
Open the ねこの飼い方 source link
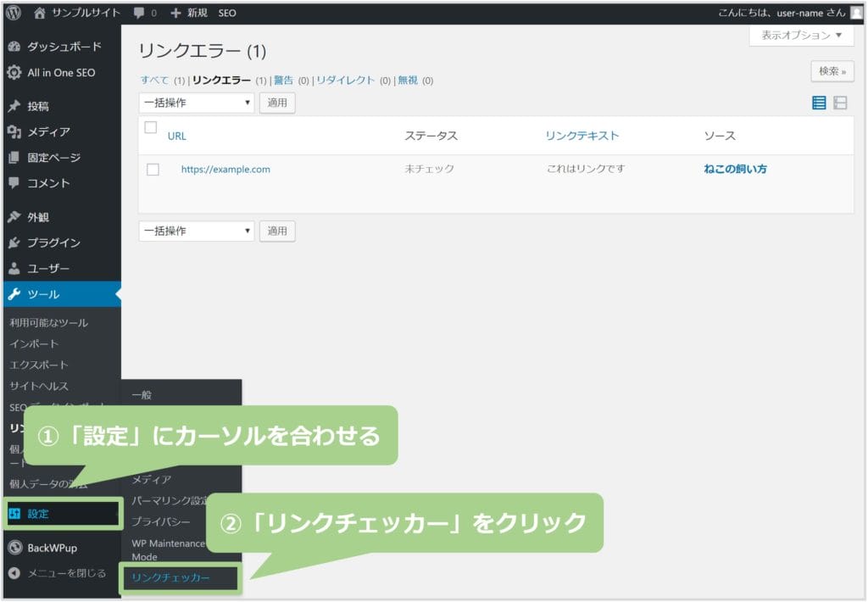point(735,169)
